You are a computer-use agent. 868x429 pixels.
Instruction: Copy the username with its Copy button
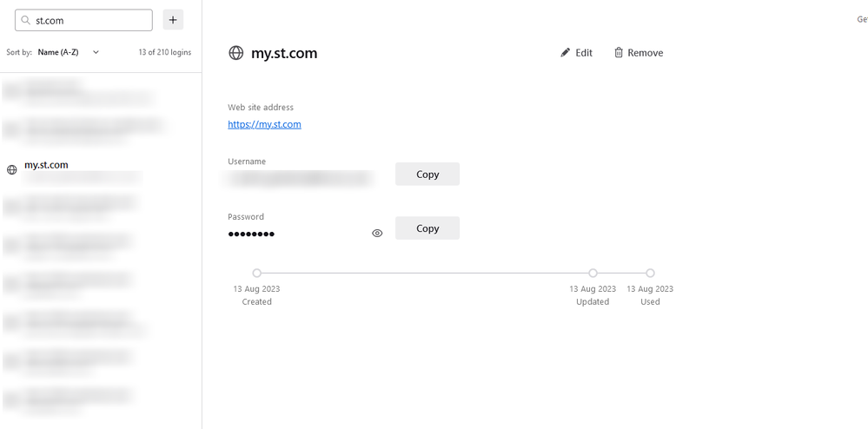(x=427, y=174)
